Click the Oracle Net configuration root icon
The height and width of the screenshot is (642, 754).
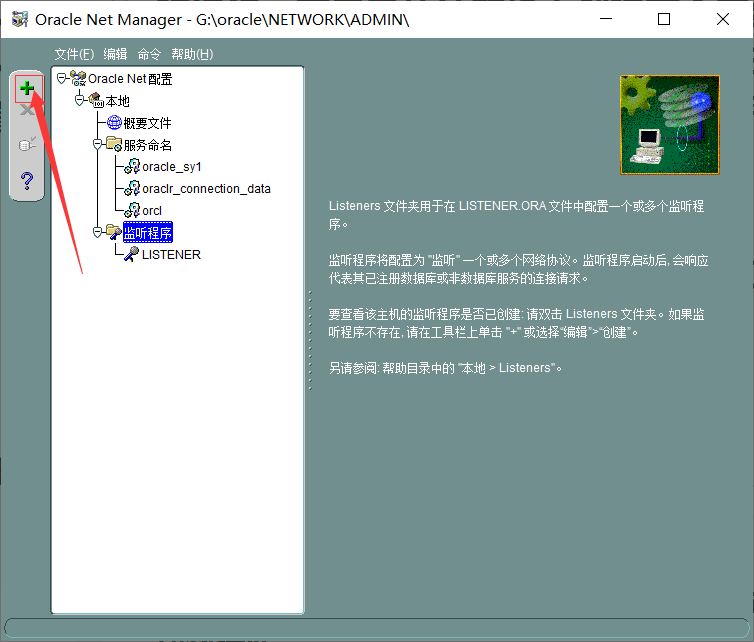click(78, 78)
